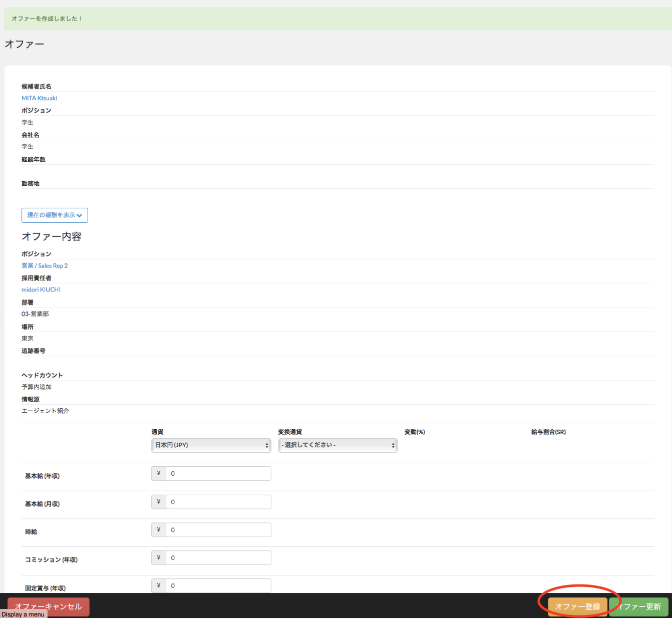Focus the コミッション (年収) amount field
Screen dimensions: 672x619
click(x=218, y=557)
